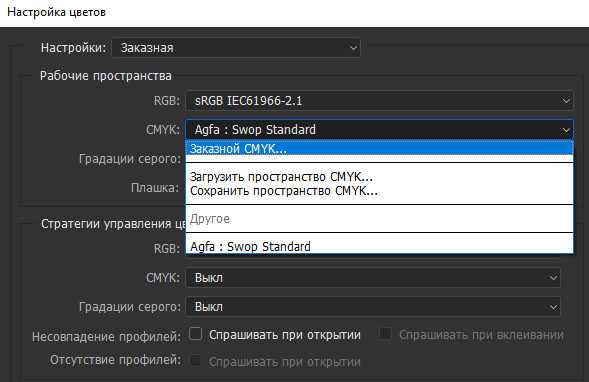The height and width of the screenshot is (382, 589).
Task: Collapse the CMYK Agfa : Swop Standard dropdown
Action: point(379,130)
